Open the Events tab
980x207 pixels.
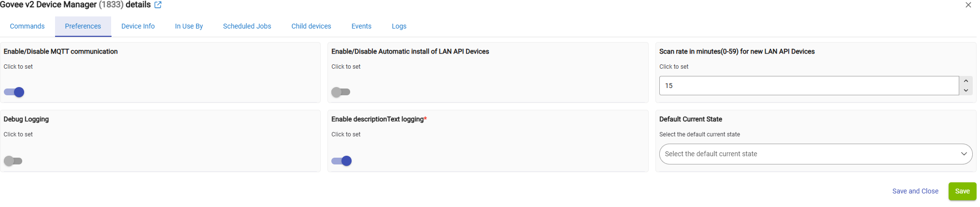coord(361,26)
